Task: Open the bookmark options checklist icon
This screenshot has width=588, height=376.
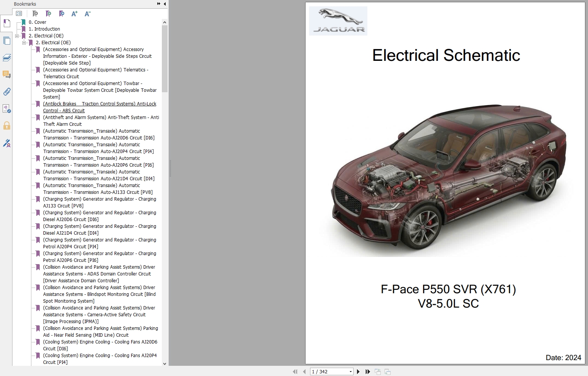Action: [x=19, y=14]
